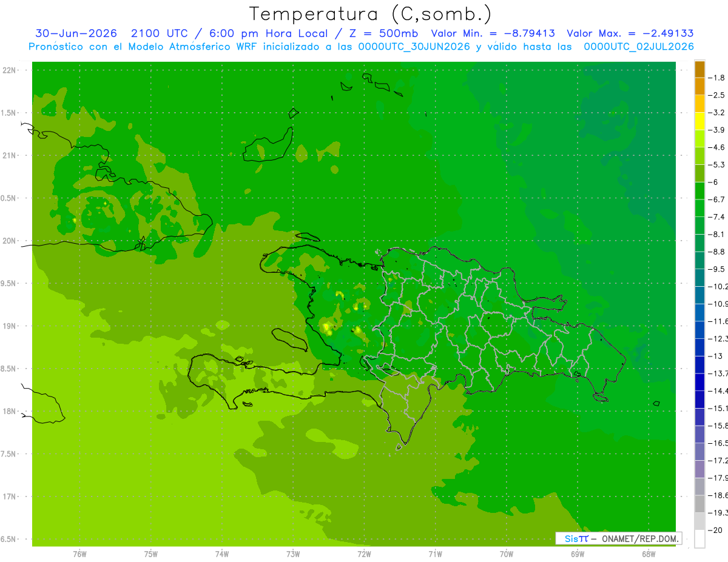Pick the dark blue swatch between -13.7 and -14.4
728x562 pixels.
point(699,383)
